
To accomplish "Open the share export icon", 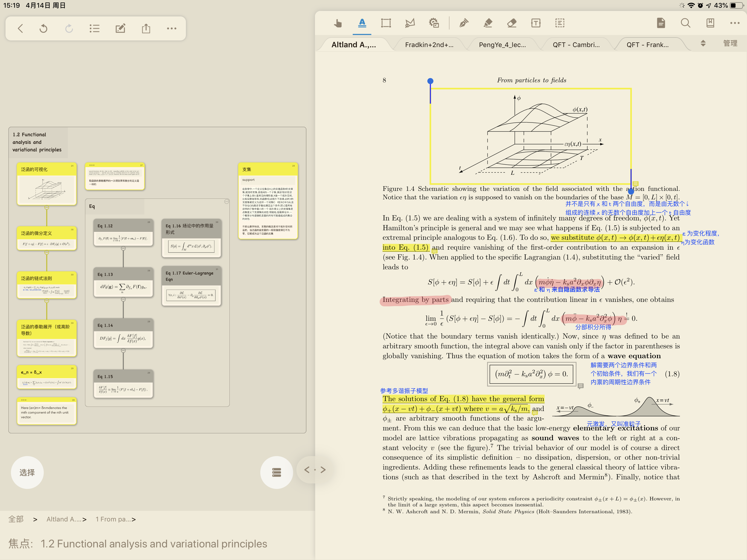I will pos(146,29).
